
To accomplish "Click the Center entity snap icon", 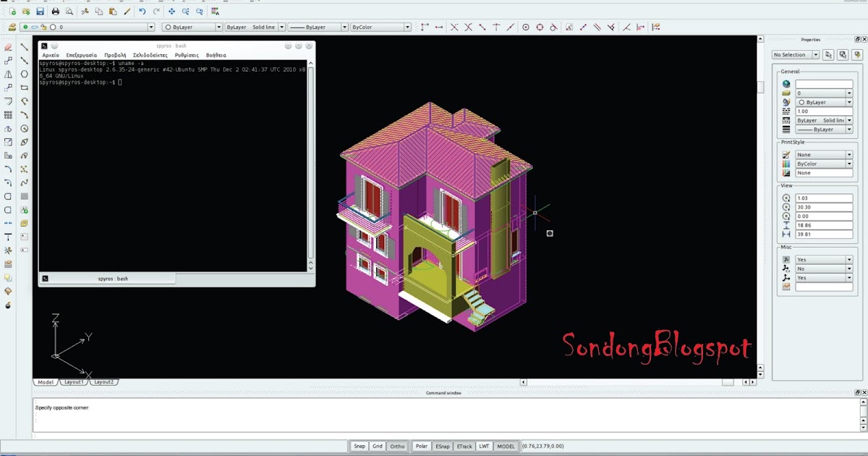I will pos(526,28).
